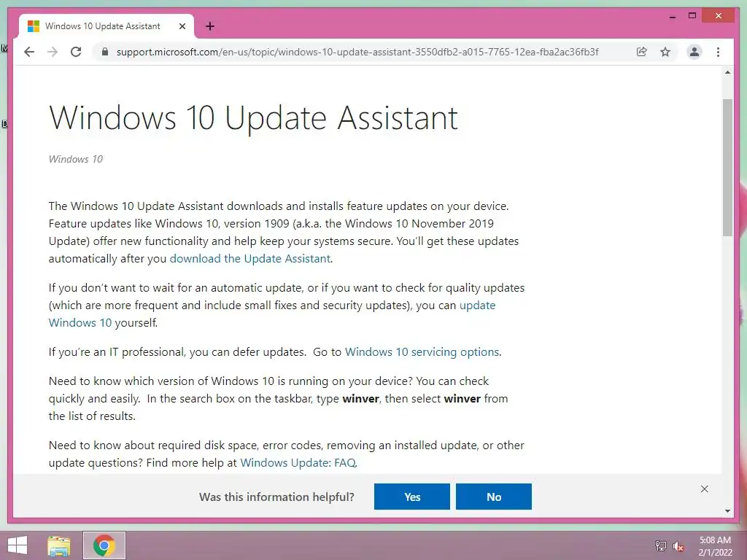Open Windows 10 servicing options link
747x560 pixels.
422,352
